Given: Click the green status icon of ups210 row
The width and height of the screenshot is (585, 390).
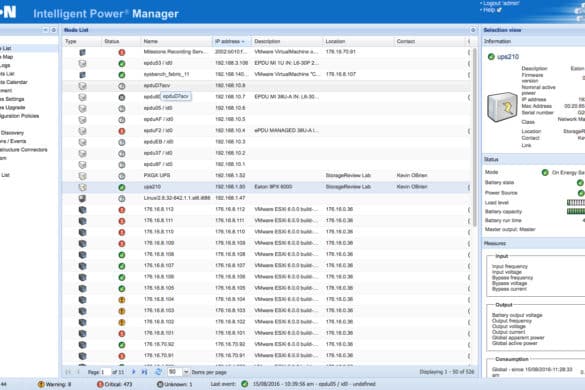Looking at the screenshot, I should 122,187.
